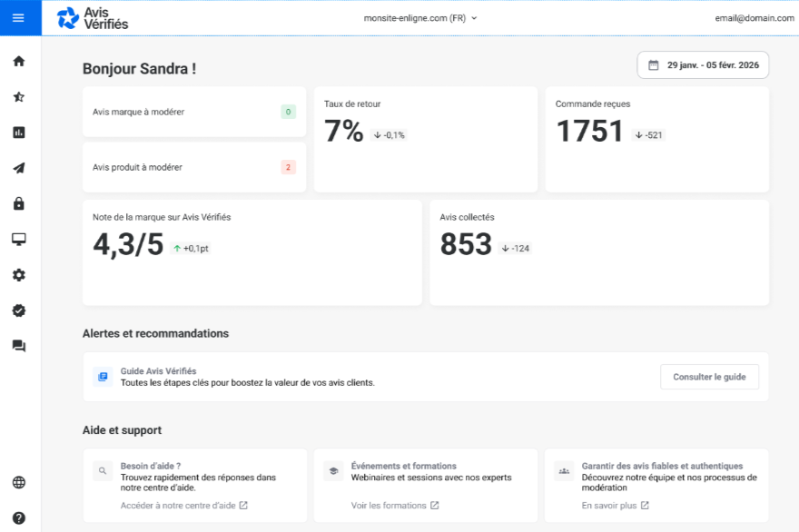Open the monitor display sidebar icon
The width and height of the screenshot is (799, 532).
pyautogui.click(x=18, y=239)
